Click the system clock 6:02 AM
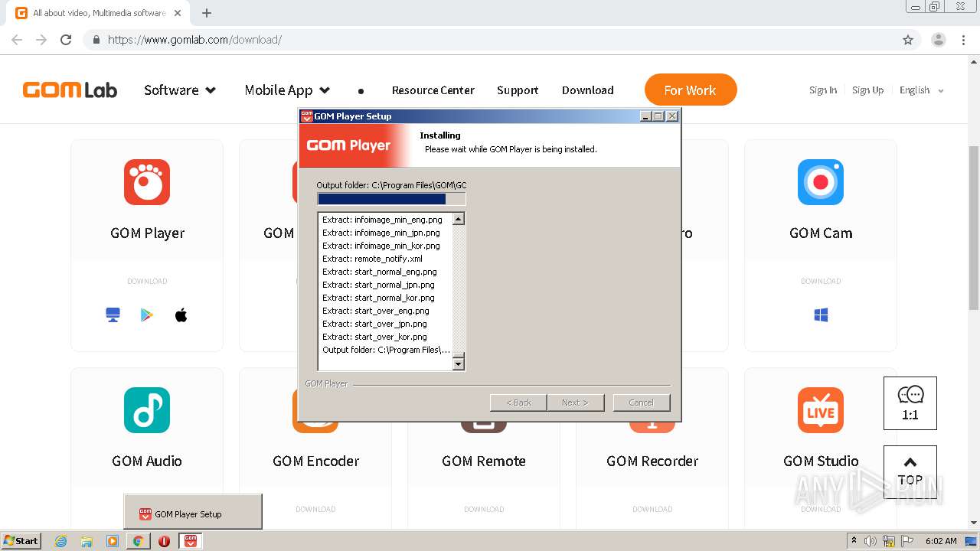 tap(941, 541)
